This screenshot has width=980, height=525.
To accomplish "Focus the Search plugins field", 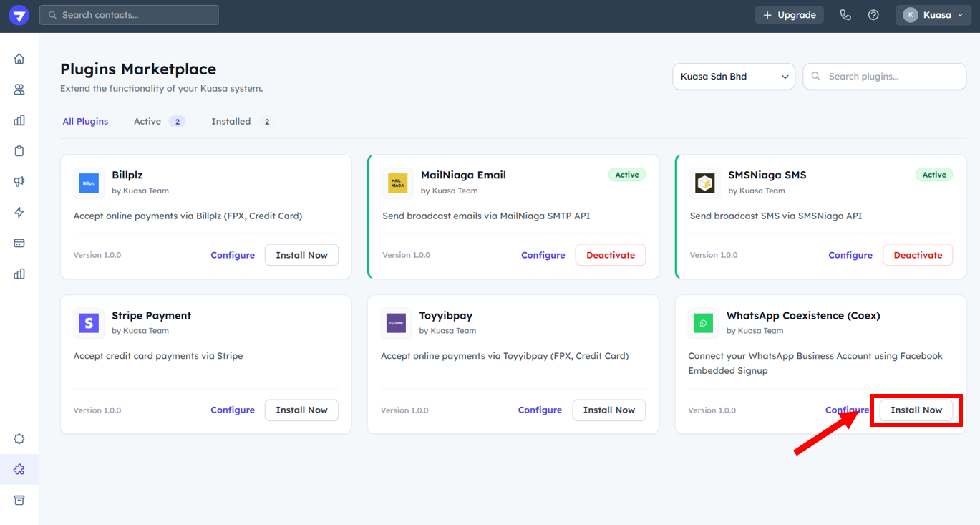I will [892, 77].
